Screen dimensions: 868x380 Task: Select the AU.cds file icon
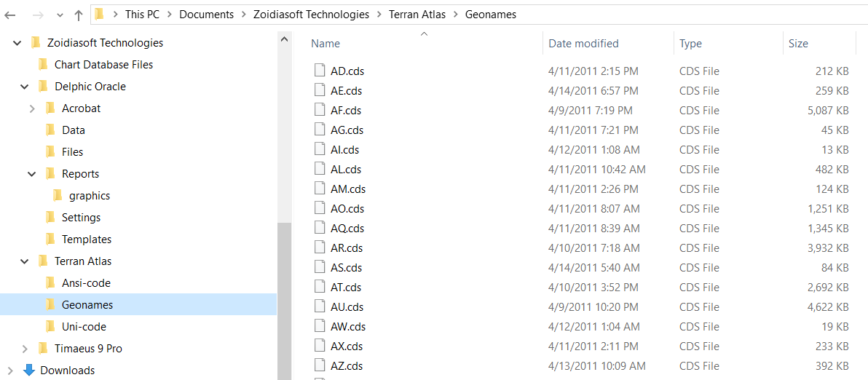coord(319,306)
